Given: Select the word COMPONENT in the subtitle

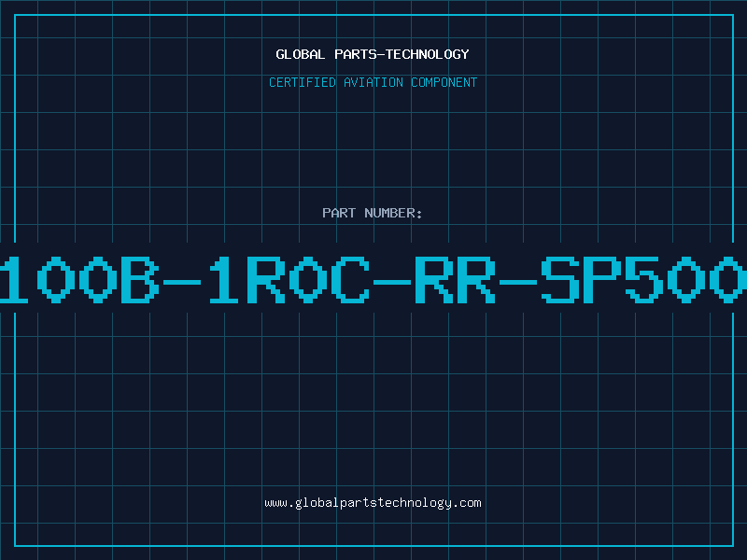Looking at the screenshot, I should (x=444, y=82).
